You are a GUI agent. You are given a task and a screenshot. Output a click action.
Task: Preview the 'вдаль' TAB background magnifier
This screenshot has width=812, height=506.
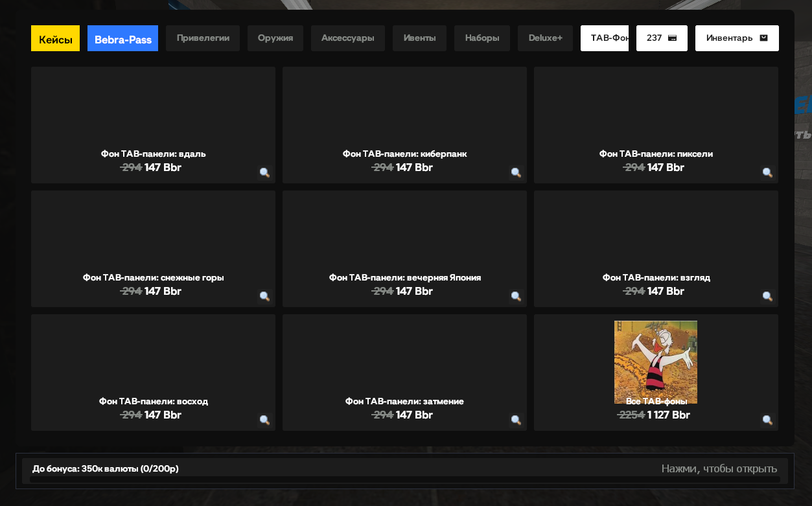pos(264,172)
